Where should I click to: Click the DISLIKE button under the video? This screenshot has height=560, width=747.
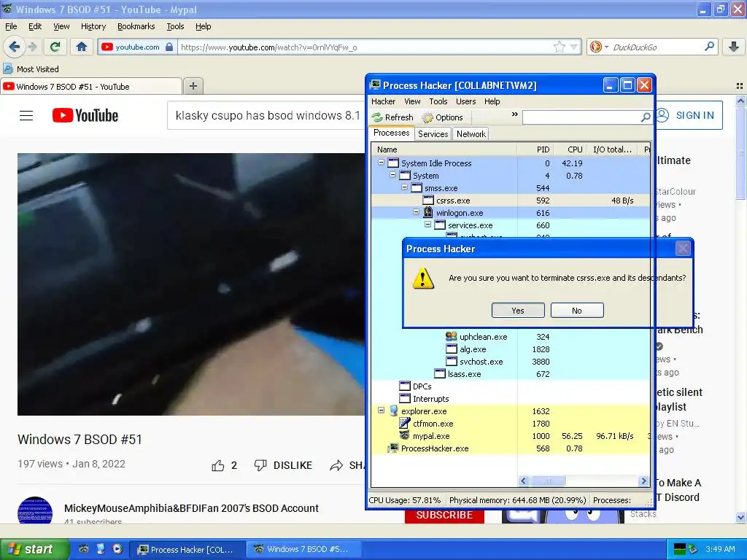(283, 465)
